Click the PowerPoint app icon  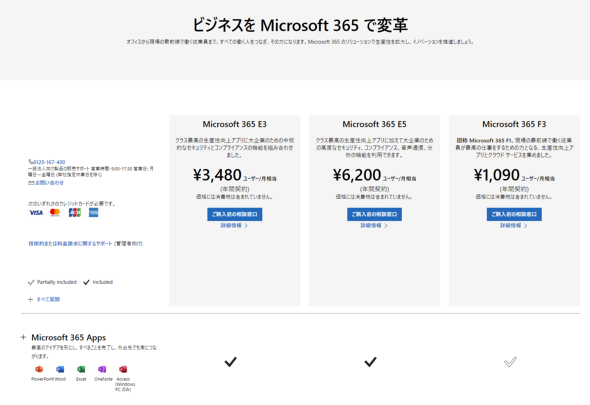click(x=39, y=369)
